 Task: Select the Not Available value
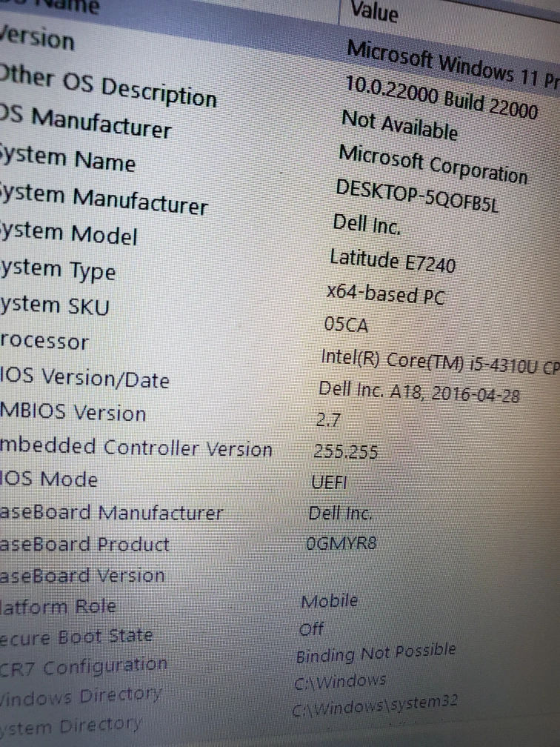coord(399,124)
